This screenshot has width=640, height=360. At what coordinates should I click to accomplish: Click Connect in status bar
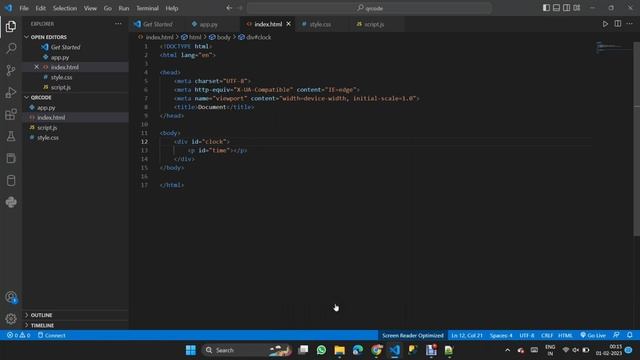(51, 335)
